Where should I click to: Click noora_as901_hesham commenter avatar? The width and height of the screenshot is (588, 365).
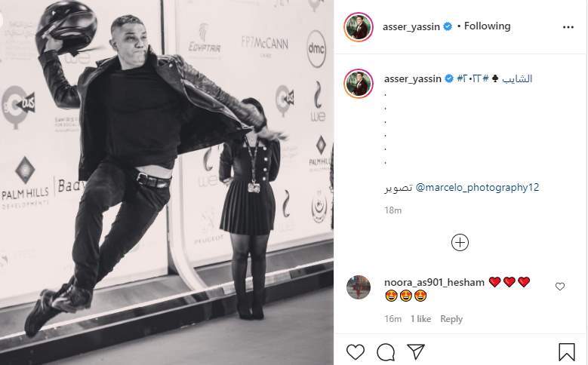click(x=359, y=287)
